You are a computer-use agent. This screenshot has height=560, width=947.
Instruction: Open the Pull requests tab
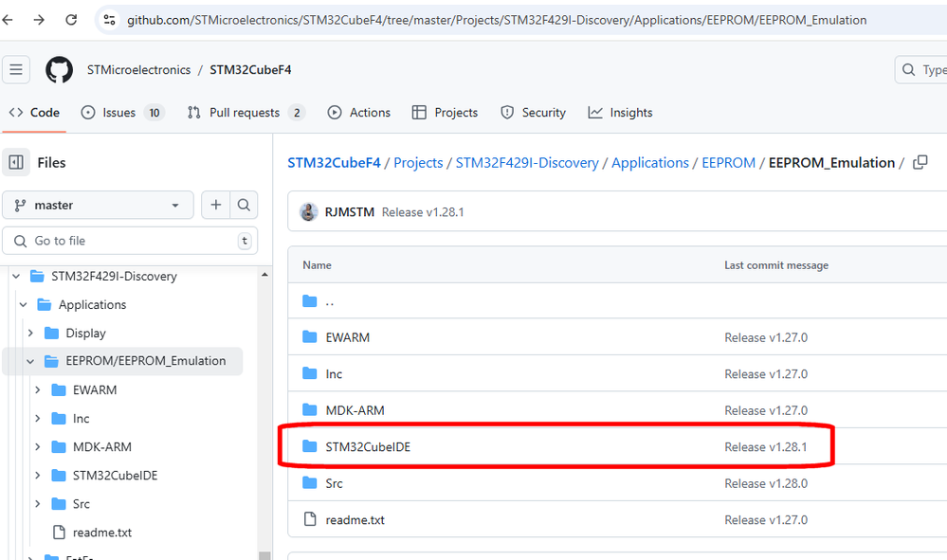(246, 113)
